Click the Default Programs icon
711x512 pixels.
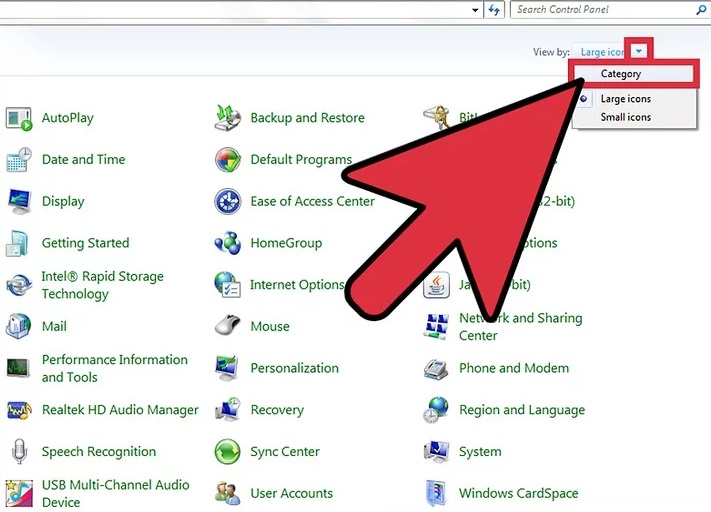coord(228,160)
